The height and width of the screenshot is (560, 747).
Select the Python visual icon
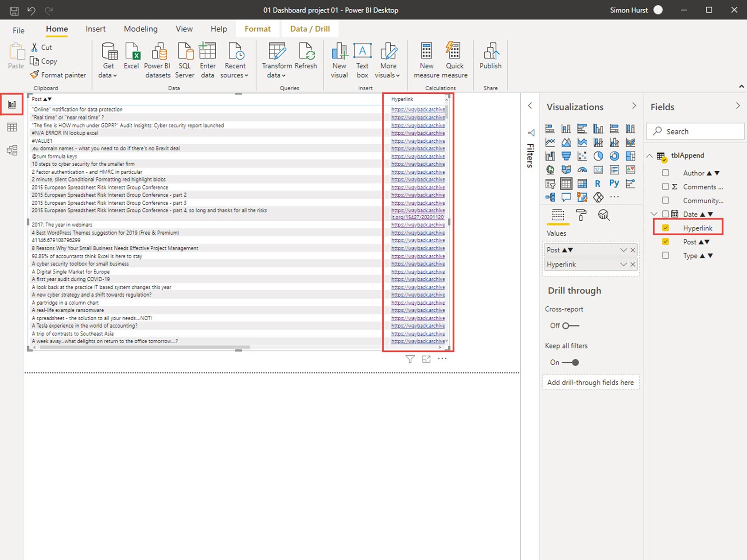point(614,183)
